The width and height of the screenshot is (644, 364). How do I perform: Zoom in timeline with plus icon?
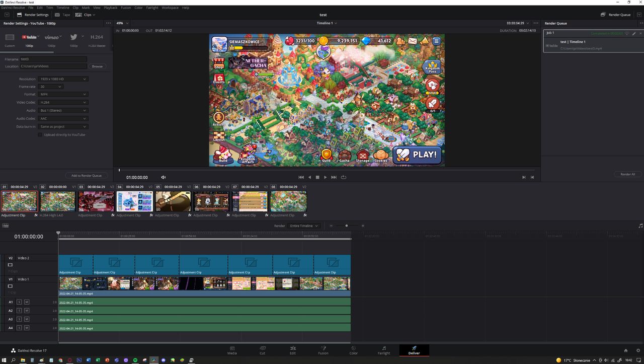(x=363, y=226)
